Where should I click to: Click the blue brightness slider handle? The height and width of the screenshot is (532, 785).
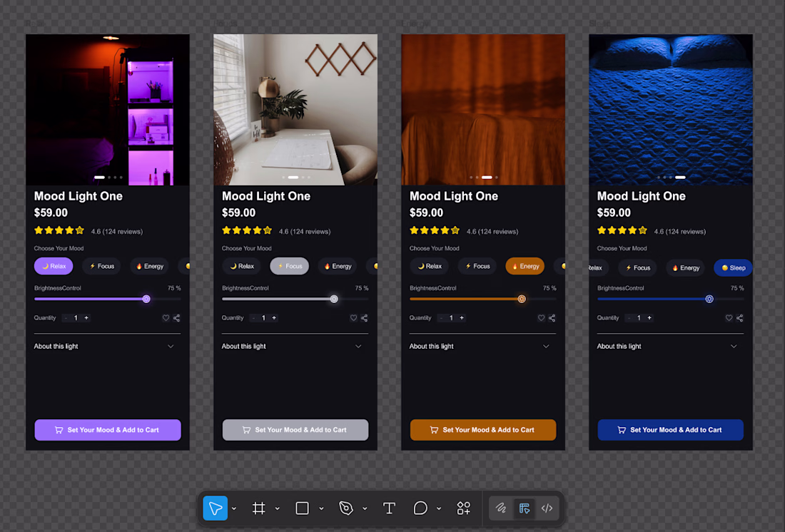click(x=709, y=299)
